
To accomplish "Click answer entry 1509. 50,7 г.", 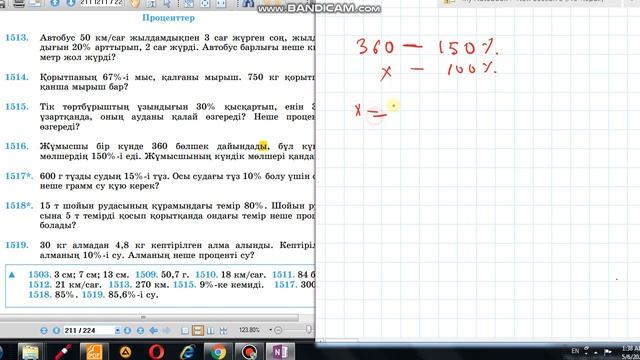I will (x=162, y=275).
